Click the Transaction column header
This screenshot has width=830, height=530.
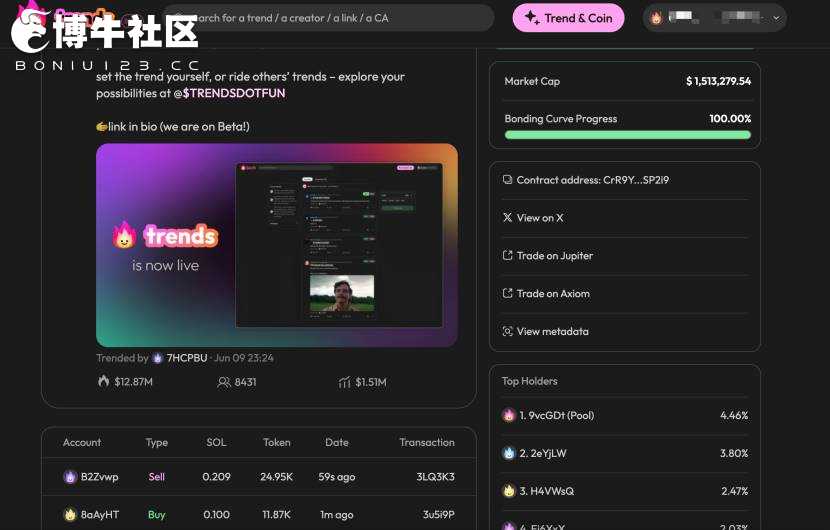point(427,442)
